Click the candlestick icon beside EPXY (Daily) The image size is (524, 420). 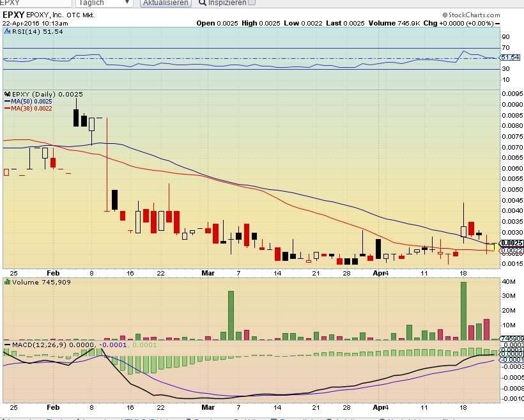click(x=8, y=95)
